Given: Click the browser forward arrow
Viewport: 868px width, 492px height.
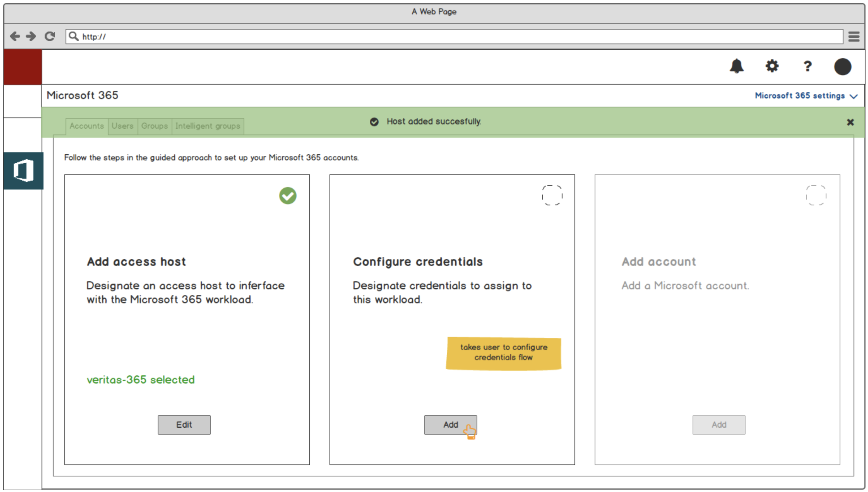Looking at the screenshot, I should point(31,36).
